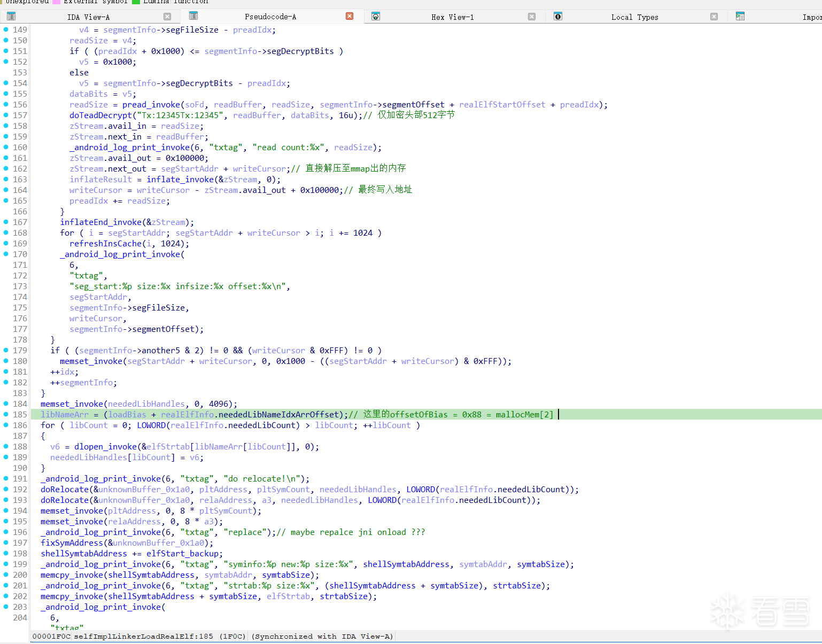Click the Local Types tab icon
This screenshot has height=644, width=822.
click(558, 17)
